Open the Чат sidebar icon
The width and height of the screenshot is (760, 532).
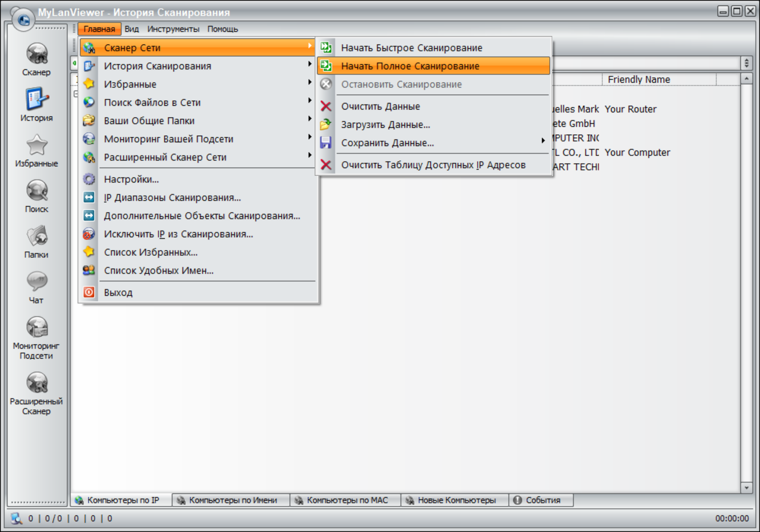click(36, 282)
